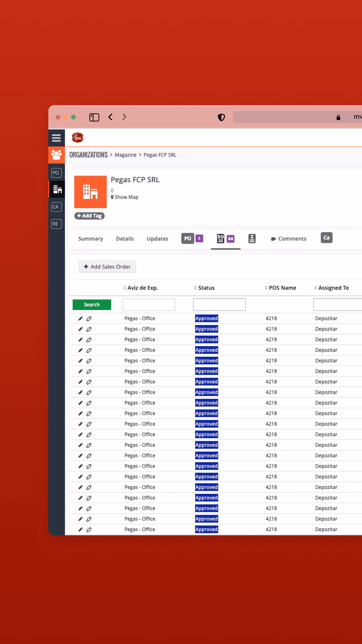Switch to the Updates tab

point(158,239)
